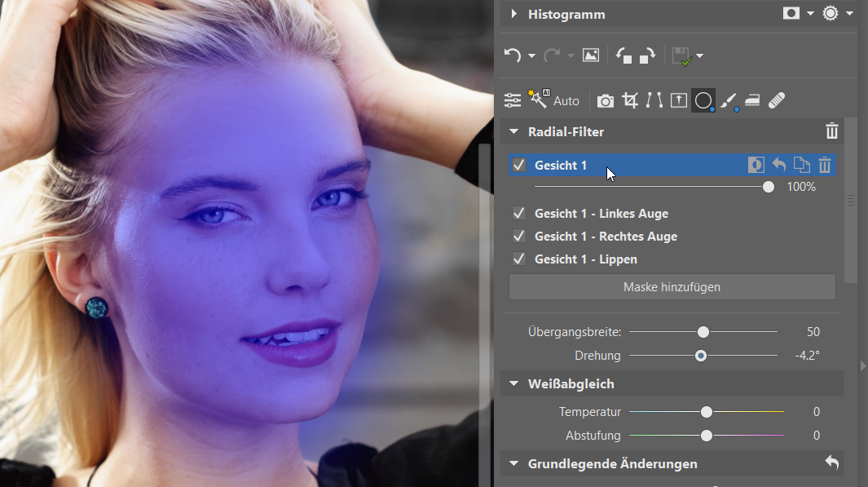
Task: Click the Maske hinzufügen button
Action: coord(672,287)
